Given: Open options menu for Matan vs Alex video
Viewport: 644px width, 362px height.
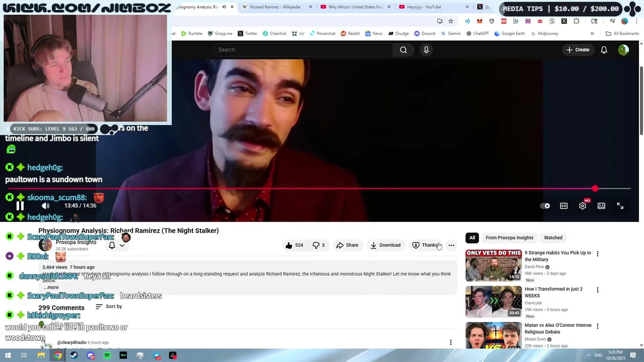Looking at the screenshot, I should tap(598, 326).
